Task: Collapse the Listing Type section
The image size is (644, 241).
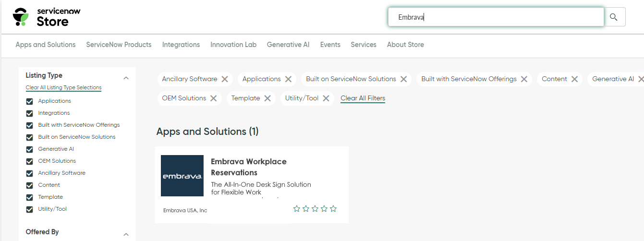Action: coord(126,78)
